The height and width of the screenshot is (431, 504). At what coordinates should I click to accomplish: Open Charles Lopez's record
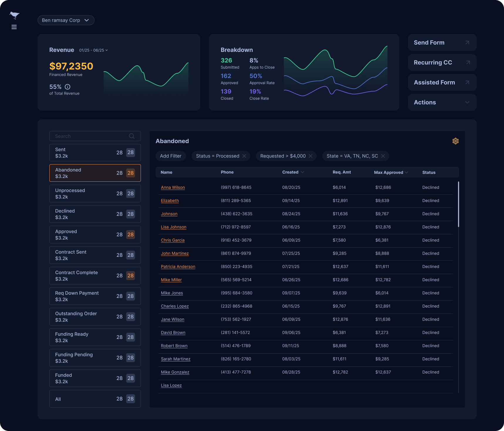tap(175, 306)
